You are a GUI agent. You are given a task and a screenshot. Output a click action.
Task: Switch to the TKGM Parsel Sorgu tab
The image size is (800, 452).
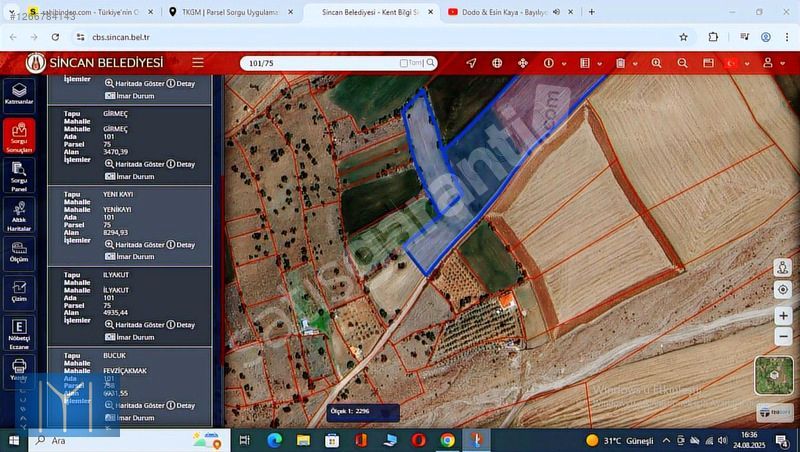230,12
